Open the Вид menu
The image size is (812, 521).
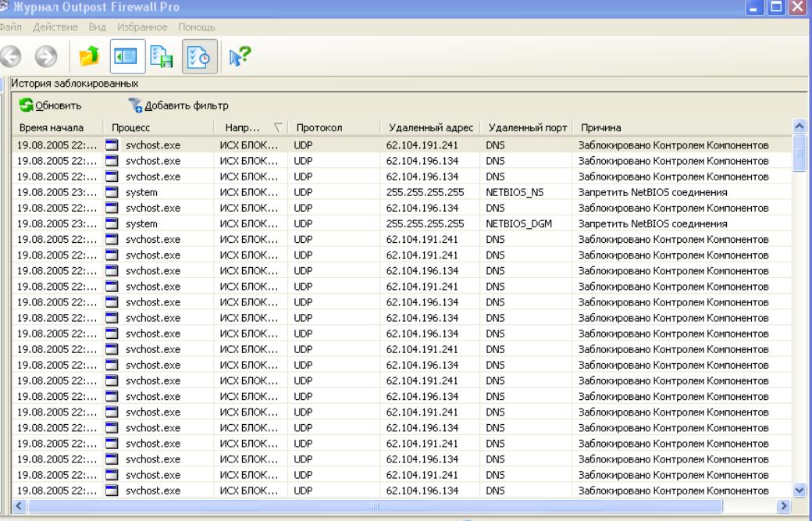[x=97, y=27]
